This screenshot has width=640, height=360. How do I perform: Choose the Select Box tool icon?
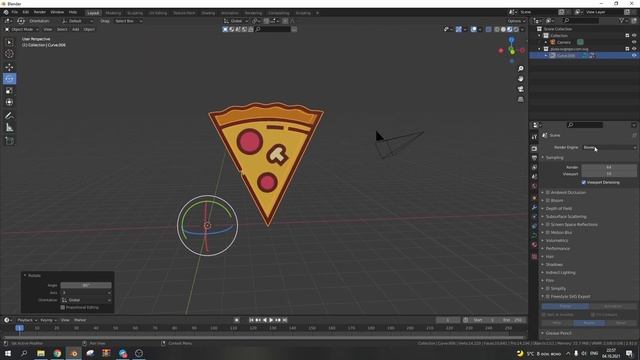(x=9, y=42)
